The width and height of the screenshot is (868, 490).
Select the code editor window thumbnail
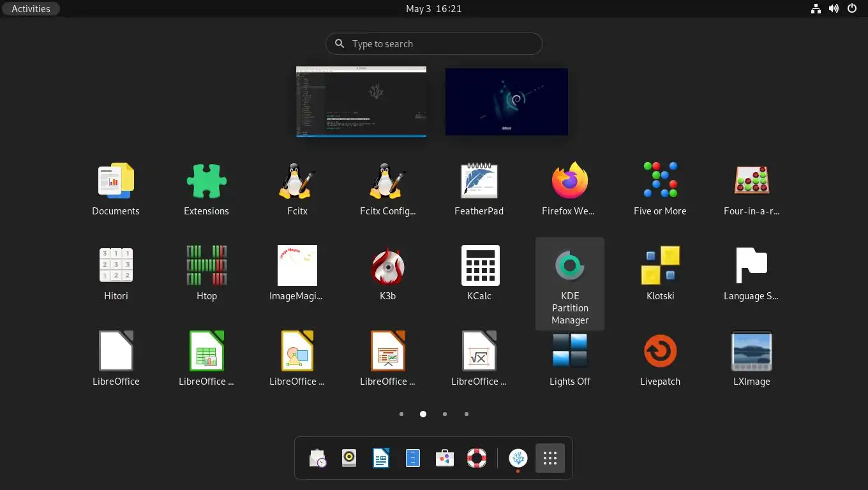[361, 101]
